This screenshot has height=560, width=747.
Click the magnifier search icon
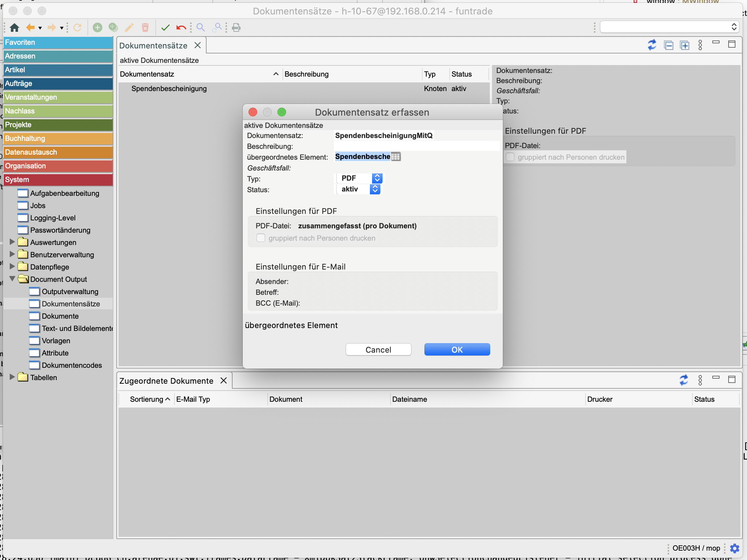(200, 27)
